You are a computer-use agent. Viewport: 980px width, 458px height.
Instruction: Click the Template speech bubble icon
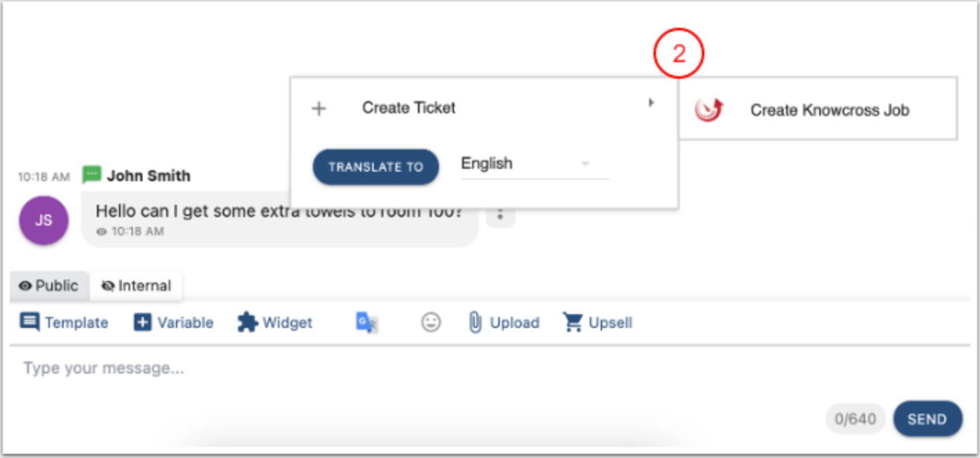click(x=29, y=322)
